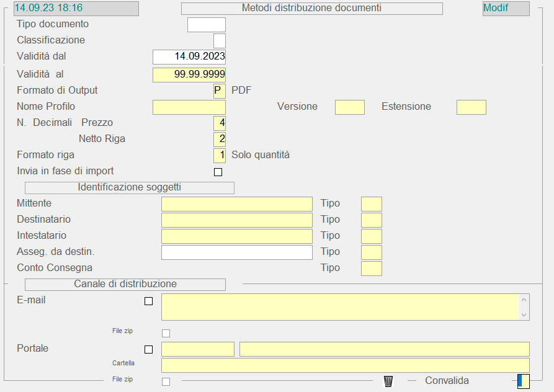Edit the Validità al date field
Viewport: 554px width, 392px height.
(x=189, y=74)
